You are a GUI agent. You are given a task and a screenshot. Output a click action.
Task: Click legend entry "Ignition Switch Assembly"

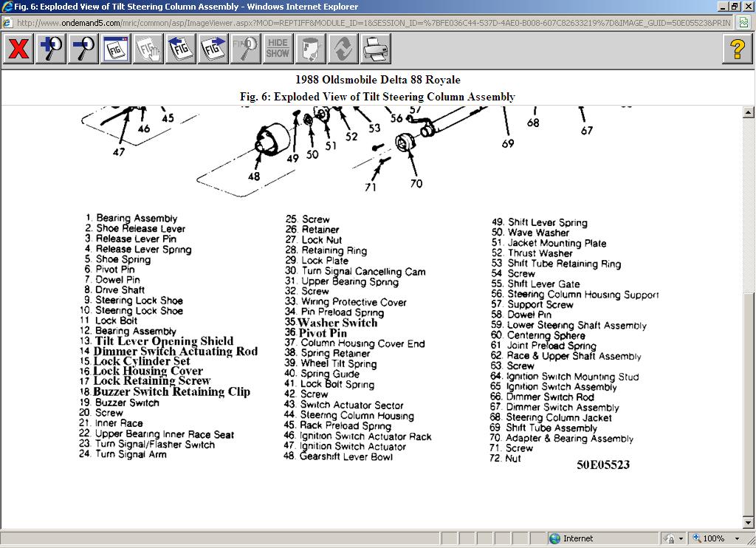pos(561,387)
